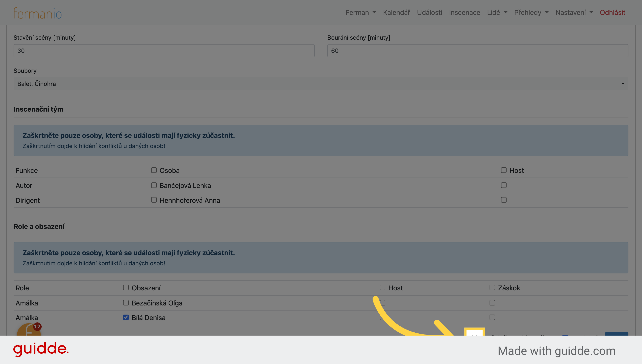Open the chat widget with 12 badge
The image size is (642, 364).
pos(29,329)
